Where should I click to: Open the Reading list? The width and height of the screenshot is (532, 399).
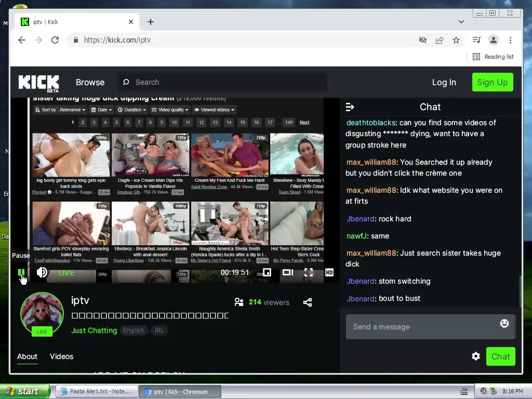click(494, 57)
